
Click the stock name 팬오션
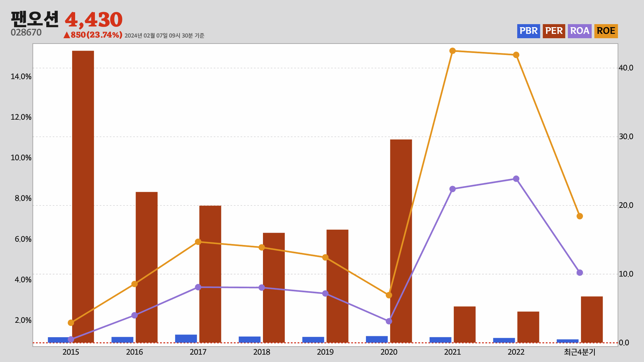pyautogui.click(x=35, y=19)
